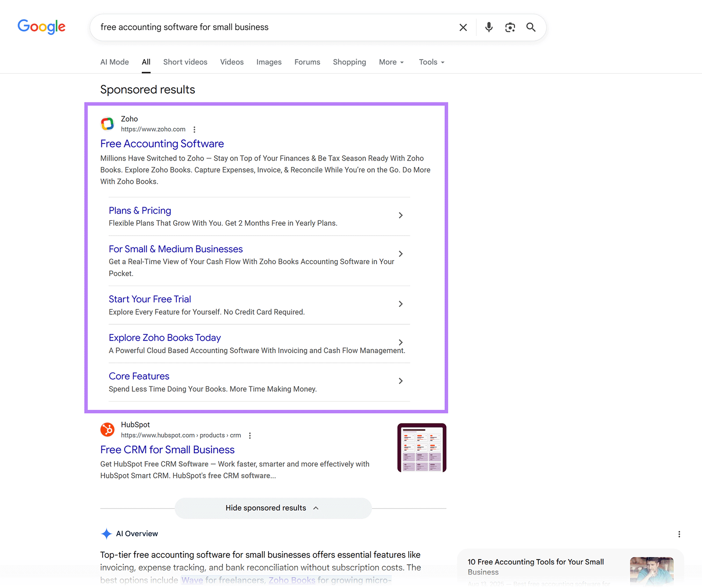Click the HubSpot advertiser name

click(x=135, y=425)
